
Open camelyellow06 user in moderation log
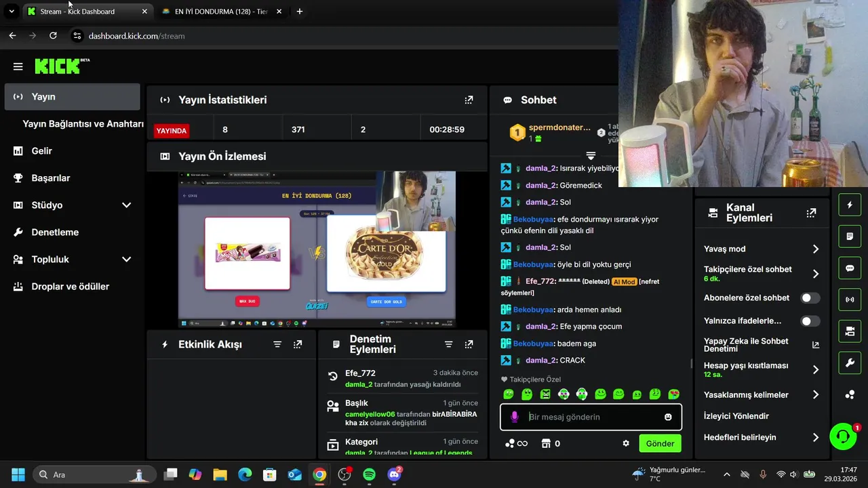[370, 414]
